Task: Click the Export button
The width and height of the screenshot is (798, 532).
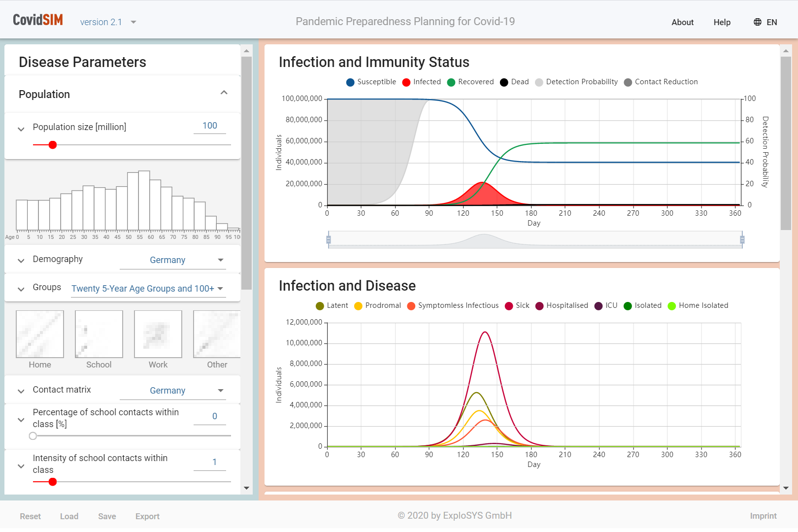Action: pyautogui.click(x=147, y=516)
